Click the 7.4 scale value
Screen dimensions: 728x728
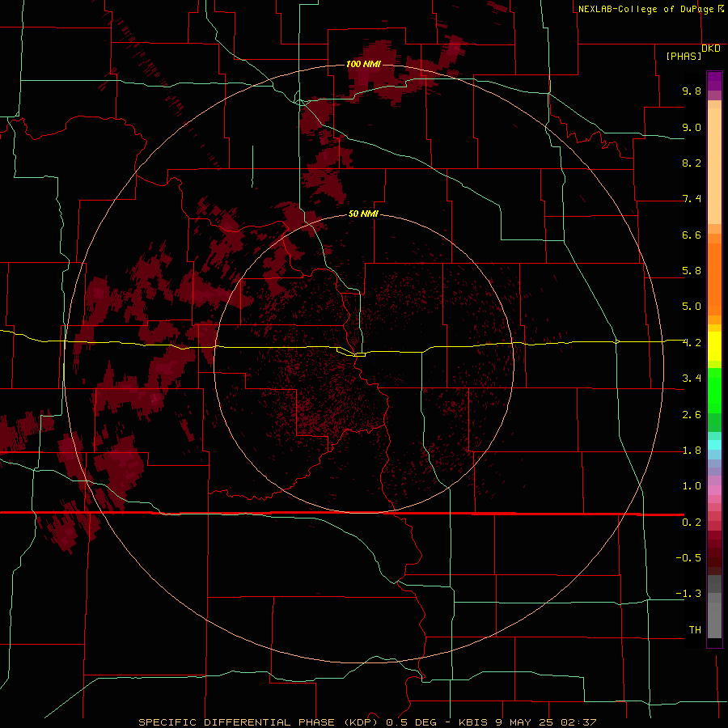692,199
